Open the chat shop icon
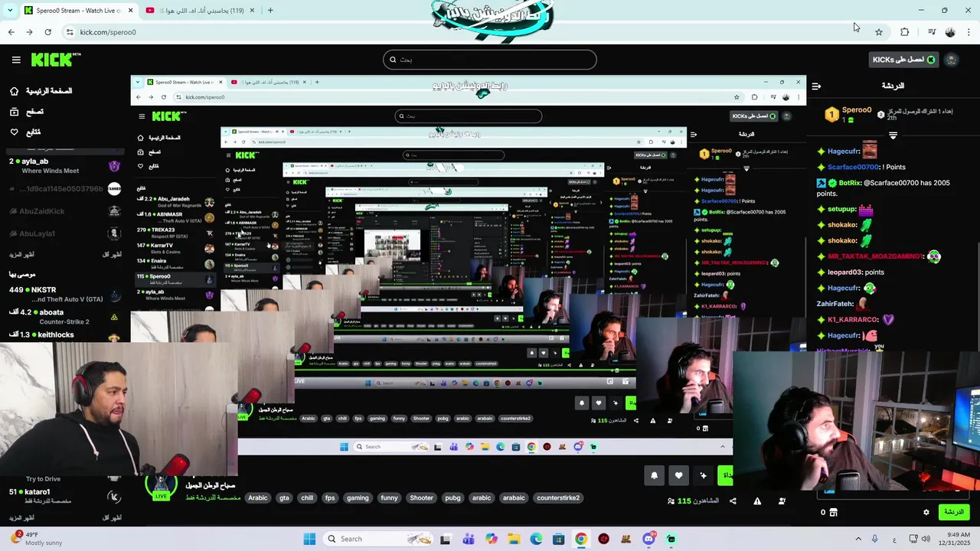The image size is (980, 551). (x=834, y=512)
